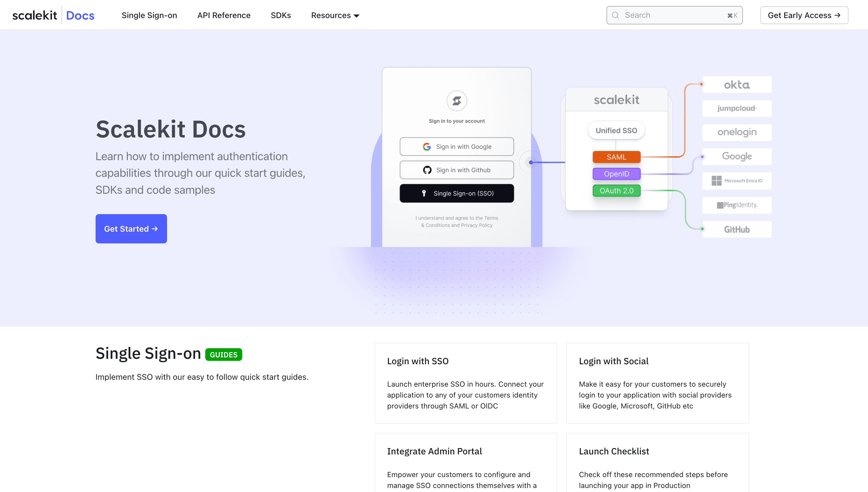Viewport: 868px width, 492px height.
Task: Open Single Sign-on nav item
Action: coord(149,15)
